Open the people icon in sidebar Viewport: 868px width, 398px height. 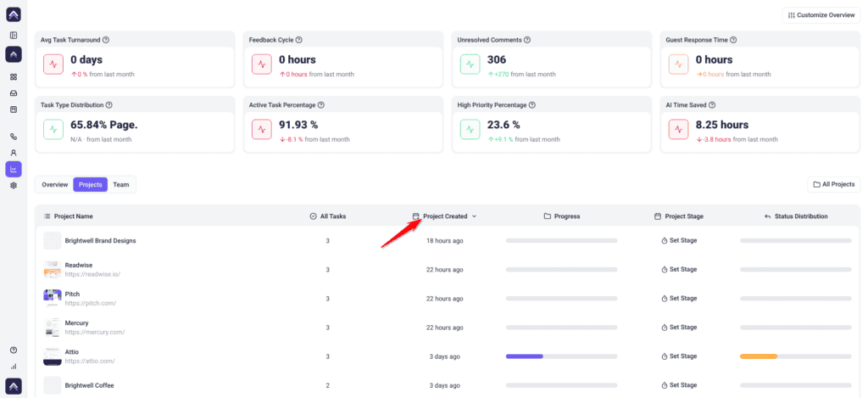(14, 153)
